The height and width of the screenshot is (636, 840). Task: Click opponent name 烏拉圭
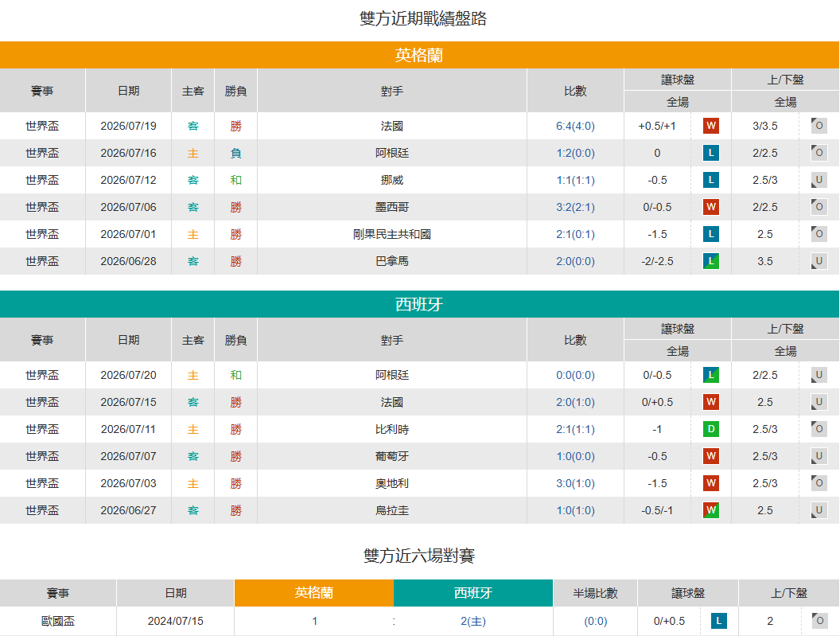[x=392, y=510]
